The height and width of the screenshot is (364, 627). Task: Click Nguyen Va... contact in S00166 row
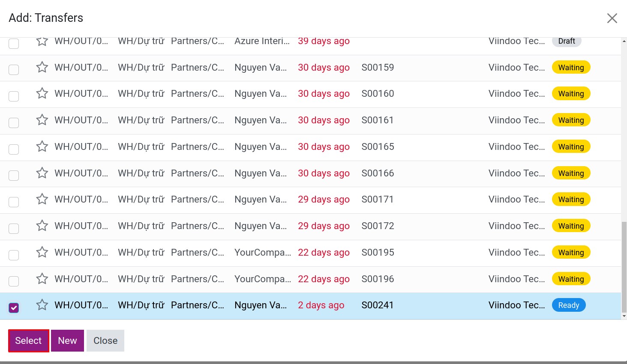(261, 173)
